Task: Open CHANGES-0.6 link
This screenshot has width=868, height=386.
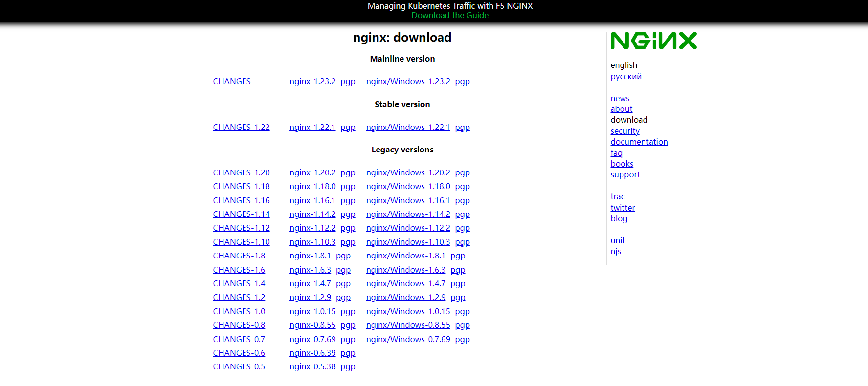Action: [x=239, y=353]
